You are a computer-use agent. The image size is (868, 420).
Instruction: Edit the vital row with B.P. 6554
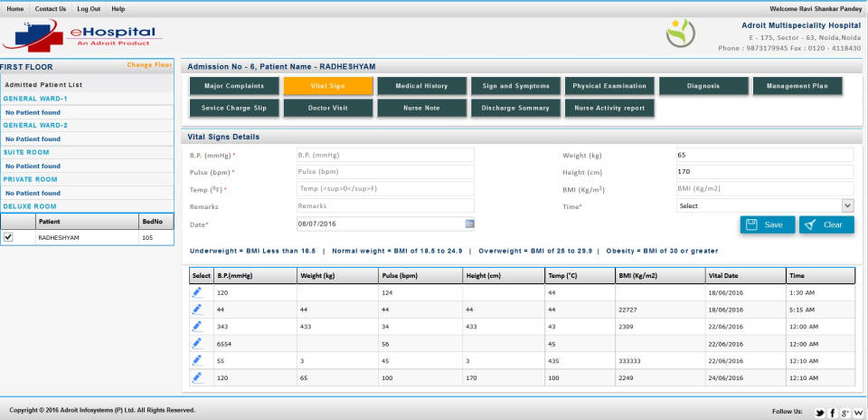click(x=197, y=343)
